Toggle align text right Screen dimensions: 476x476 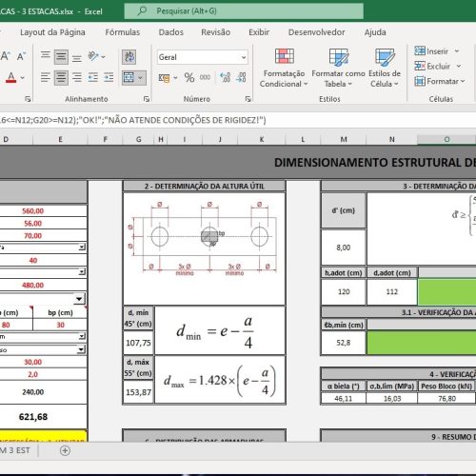click(x=77, y=77)
